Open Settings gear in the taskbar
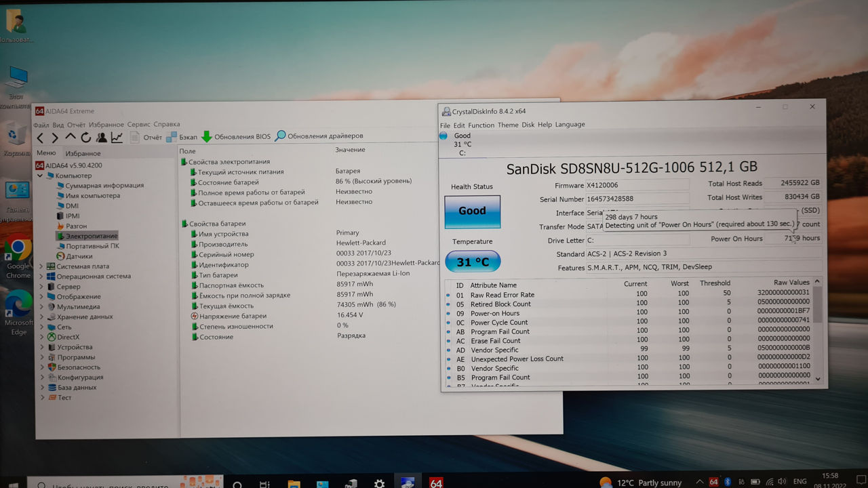Image resolution: width=868 pixels, height=488 pixels. coord(379,483)
